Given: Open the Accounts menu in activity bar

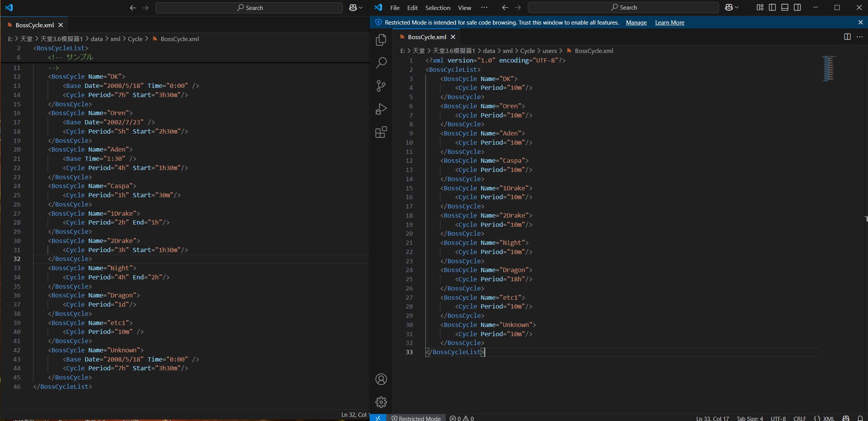Looking at the screenshot, I should tap(381, 379).
